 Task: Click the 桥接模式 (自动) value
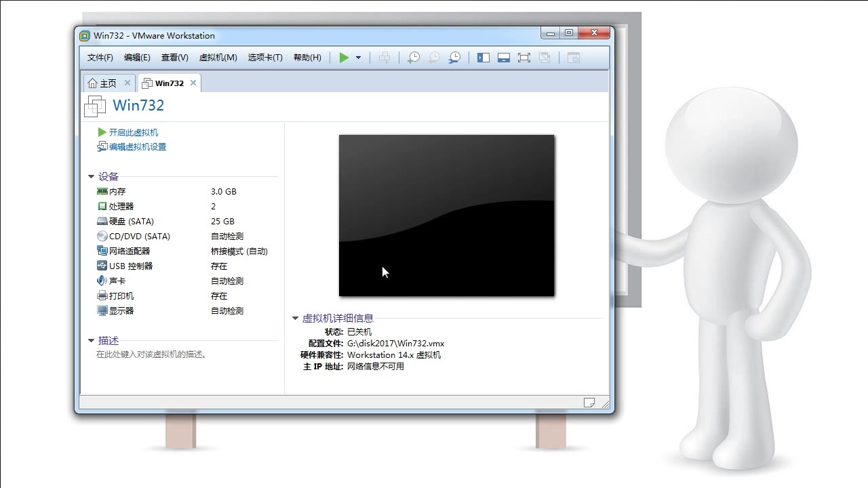[x=239, y=251]
